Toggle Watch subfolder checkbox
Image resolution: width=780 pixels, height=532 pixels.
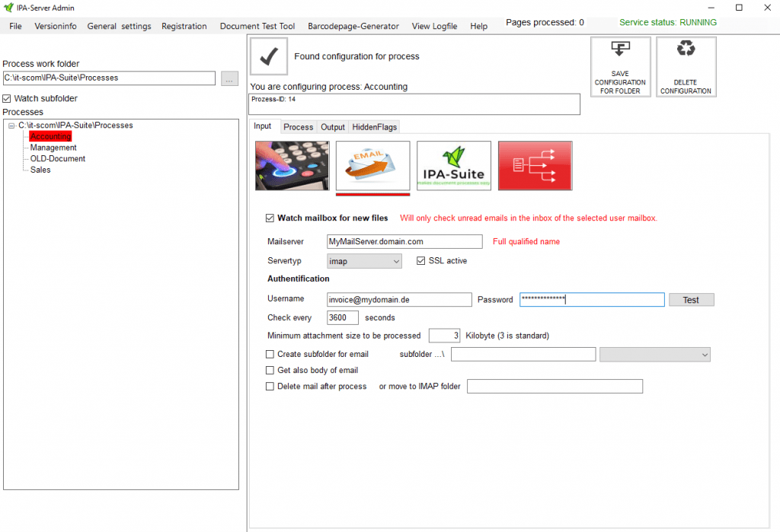coord(7,99)
